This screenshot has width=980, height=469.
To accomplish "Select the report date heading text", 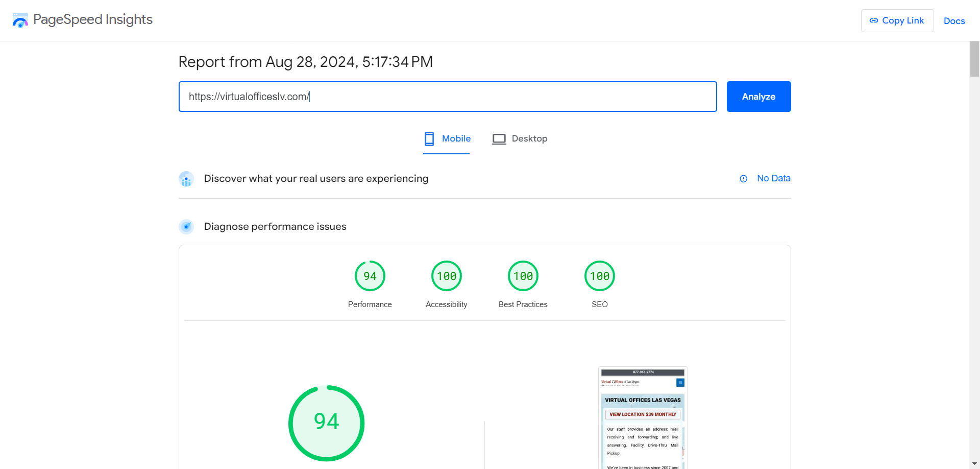I will tap(306, 62).
